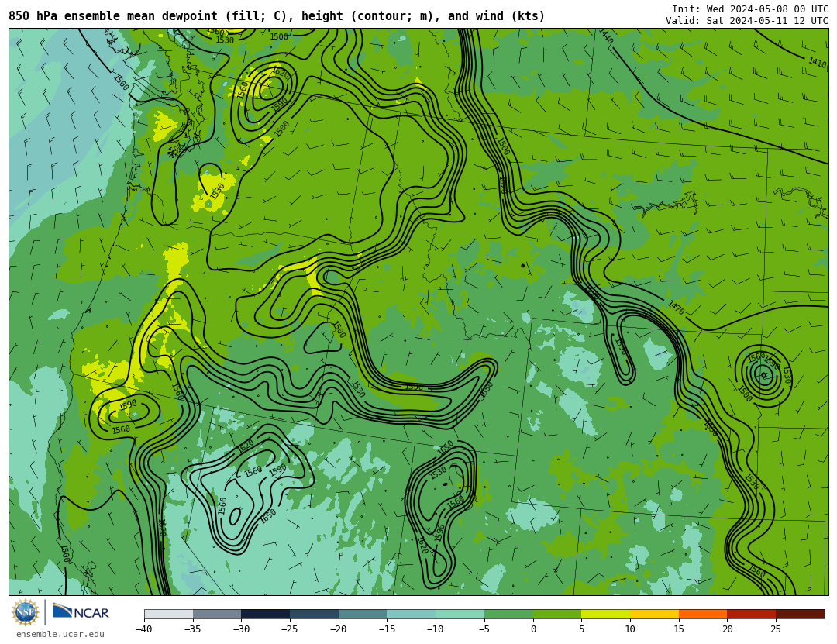The width and height of the screenshot is (837, 644).
Task: Click the colorbar label '5'
Action: coord(581,629)
